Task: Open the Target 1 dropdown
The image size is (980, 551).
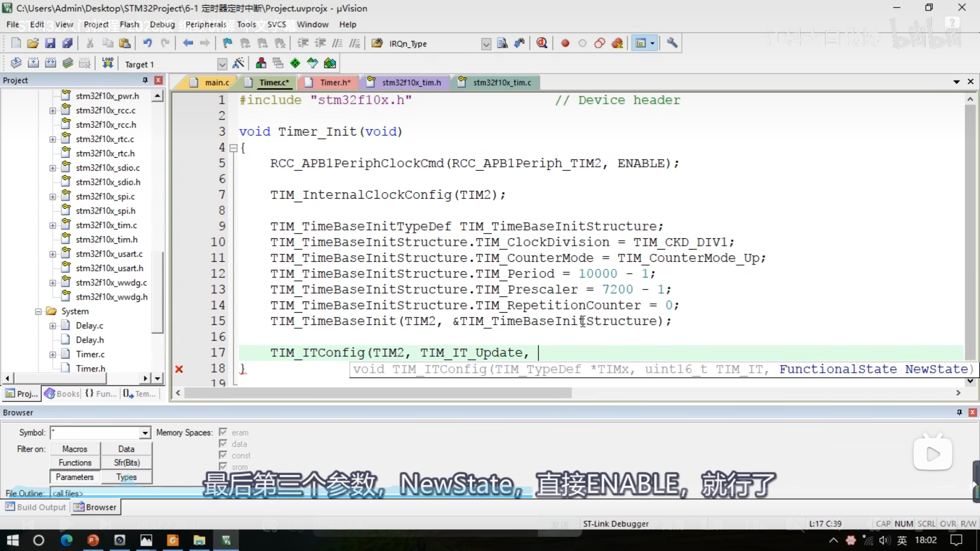Action: click(222, 64)
